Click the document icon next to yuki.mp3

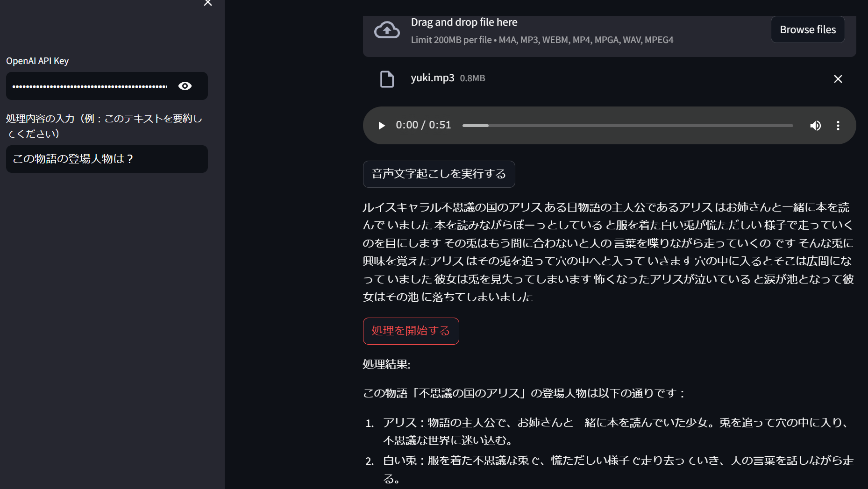(387, 79)
